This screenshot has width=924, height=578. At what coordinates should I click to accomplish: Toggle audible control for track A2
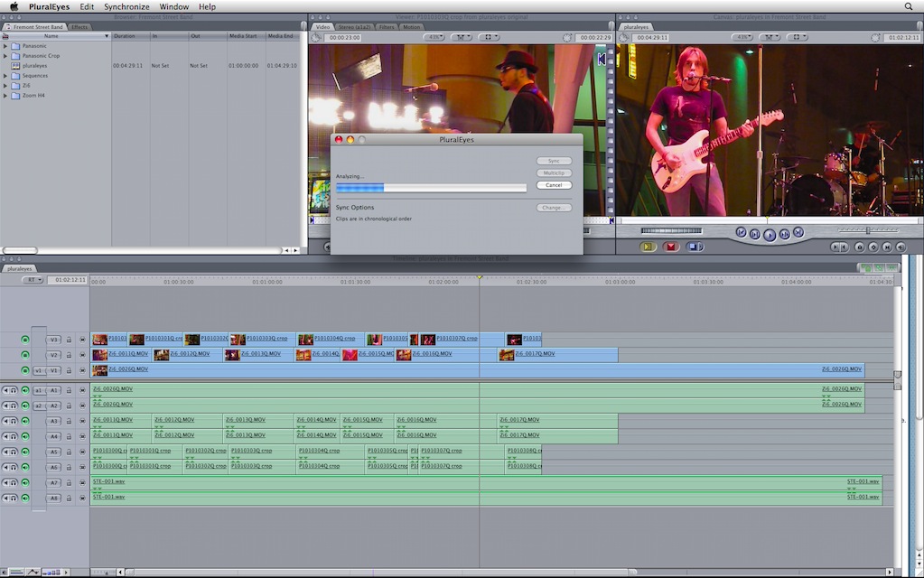point(24,406)
